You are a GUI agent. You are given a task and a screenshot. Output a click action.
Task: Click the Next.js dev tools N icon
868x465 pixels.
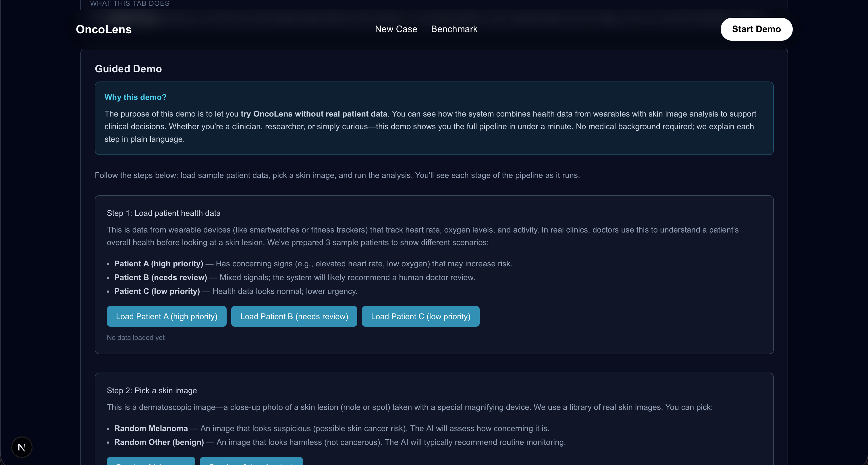pos(22,447)
